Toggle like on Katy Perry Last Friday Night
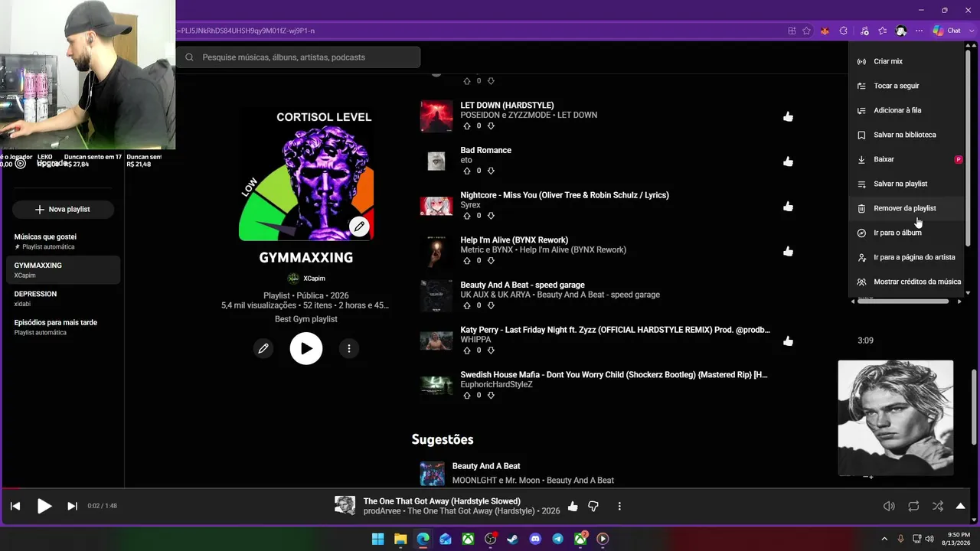The height and width of the screenshot is (551, 980). [x=788, y=341]
